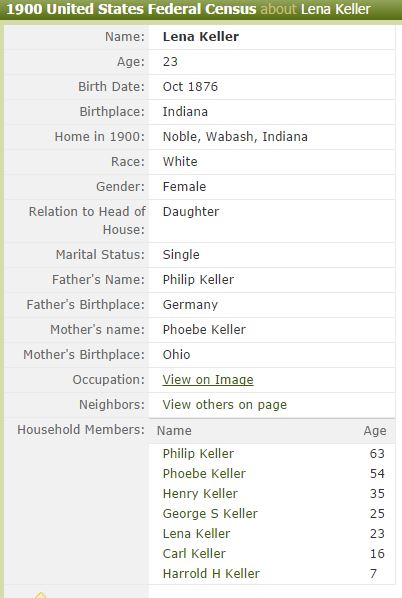Open Lena Keller household member entry
This screenshot has width=402, height=598.
(196, 534)
